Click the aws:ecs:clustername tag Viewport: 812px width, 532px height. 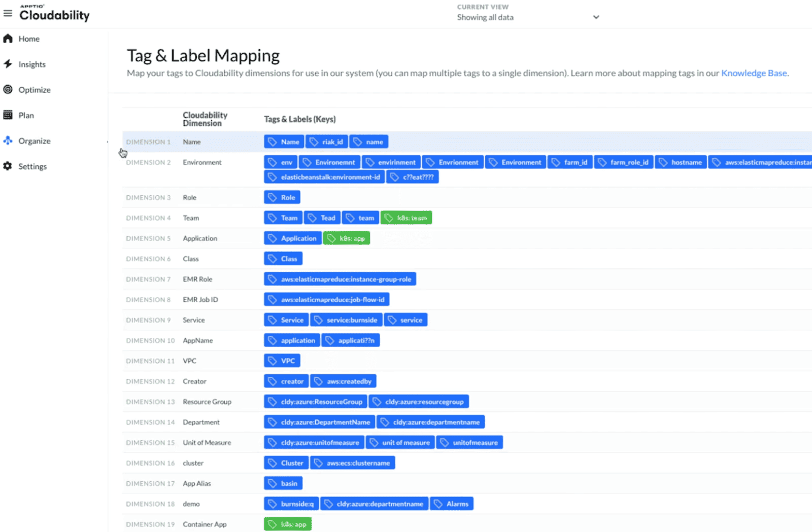352,463
